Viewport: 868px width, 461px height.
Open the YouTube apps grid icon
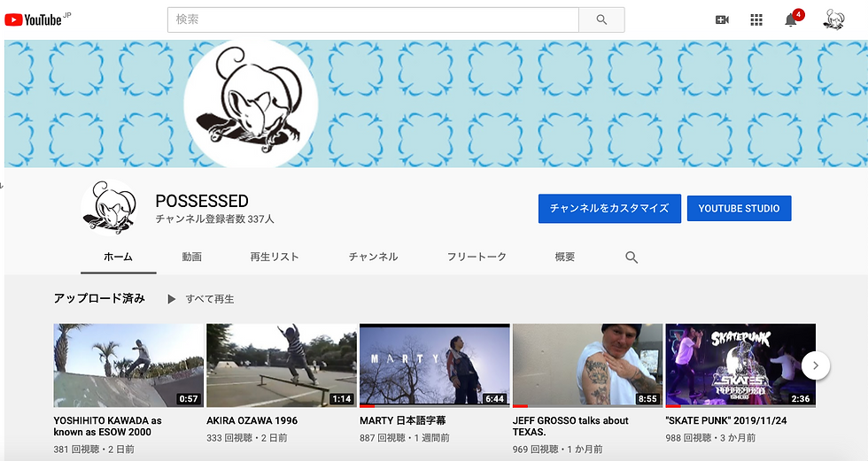pos(756,19)
